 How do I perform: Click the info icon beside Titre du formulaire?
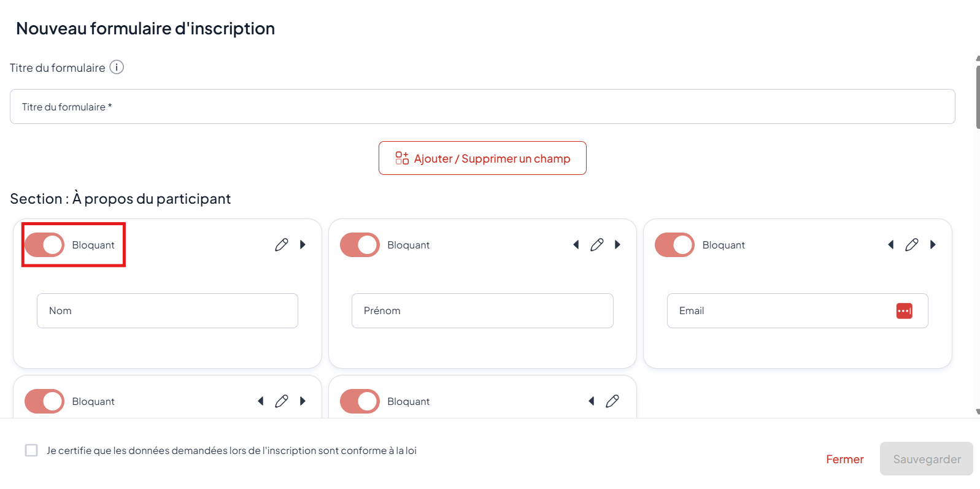(117, 67)
